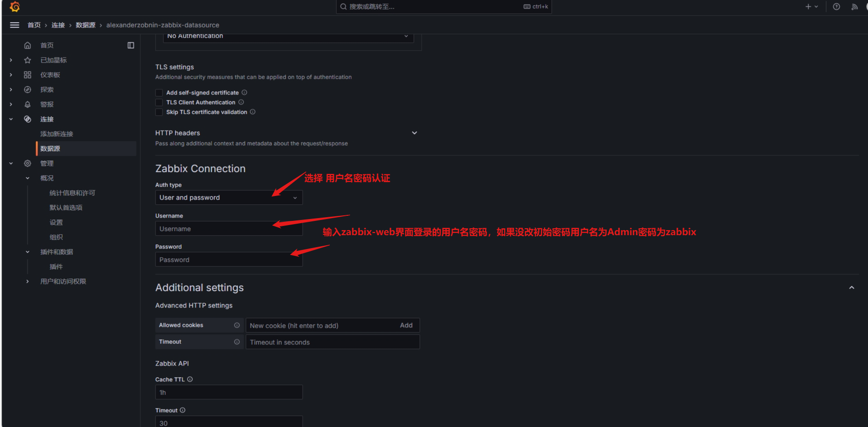The width and height of the screenshot is (868, 427).
Task: Click the gear icon for 管理
Action: click(x=28, y=163)
